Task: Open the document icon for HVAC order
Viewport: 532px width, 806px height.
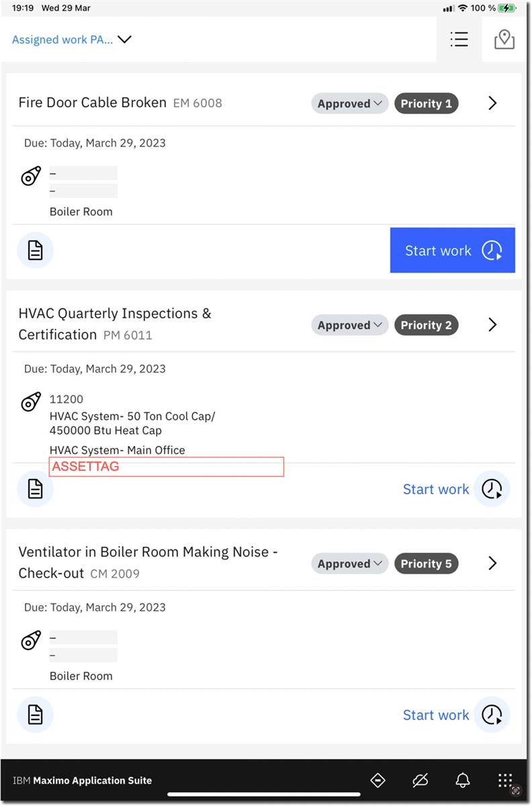Action: click(35, 489)
